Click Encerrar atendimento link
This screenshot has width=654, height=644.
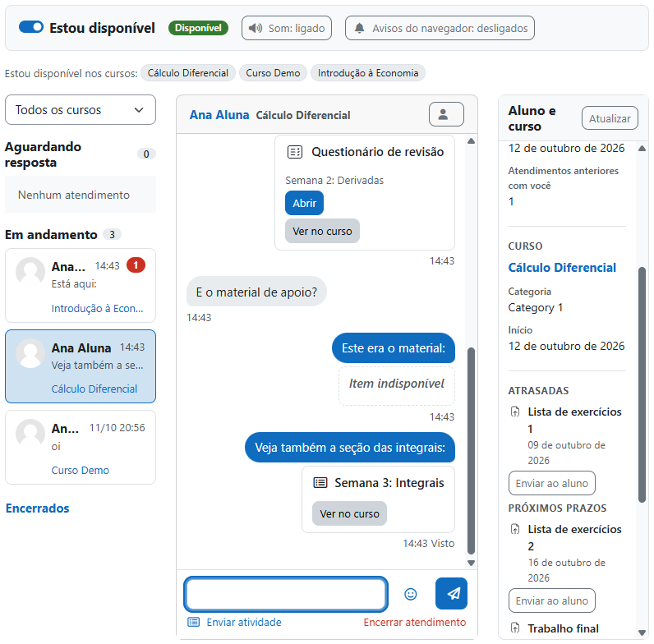(x=415, y=622)
